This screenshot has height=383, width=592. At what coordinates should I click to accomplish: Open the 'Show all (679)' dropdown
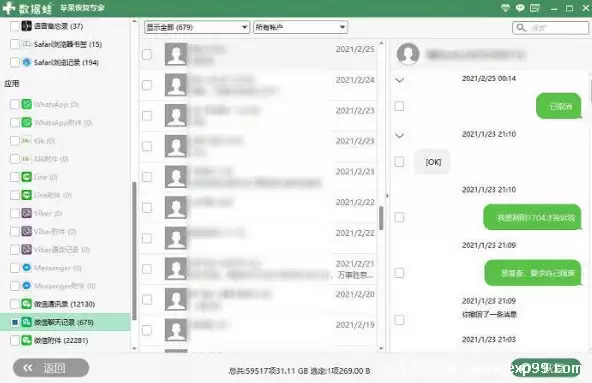197,27
